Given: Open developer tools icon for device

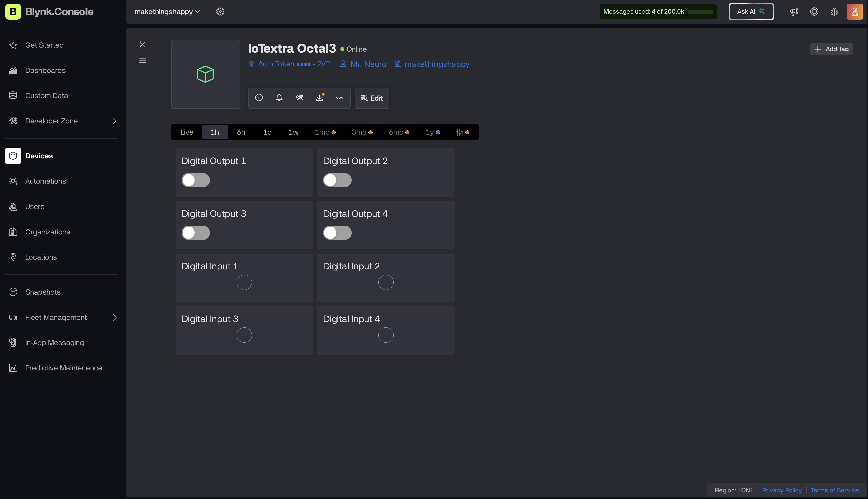Looking at the screenshot, I should coord(299,98).
